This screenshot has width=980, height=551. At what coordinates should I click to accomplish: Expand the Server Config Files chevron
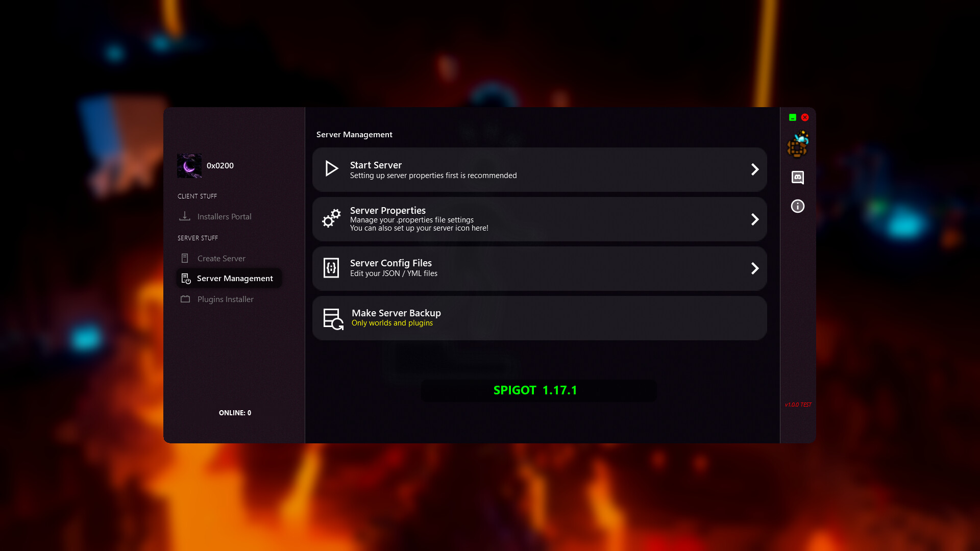(x=755, y=268)
